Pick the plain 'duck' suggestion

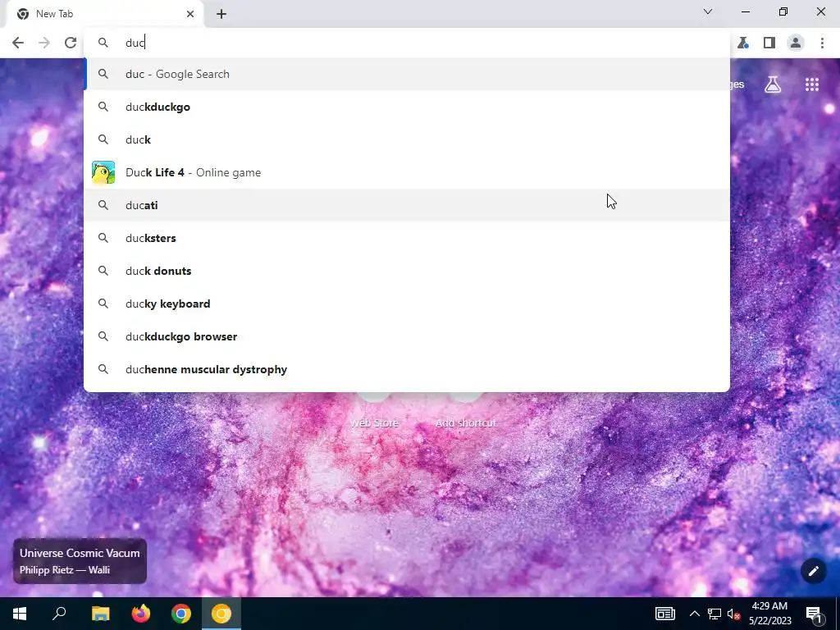click(407, 139)
